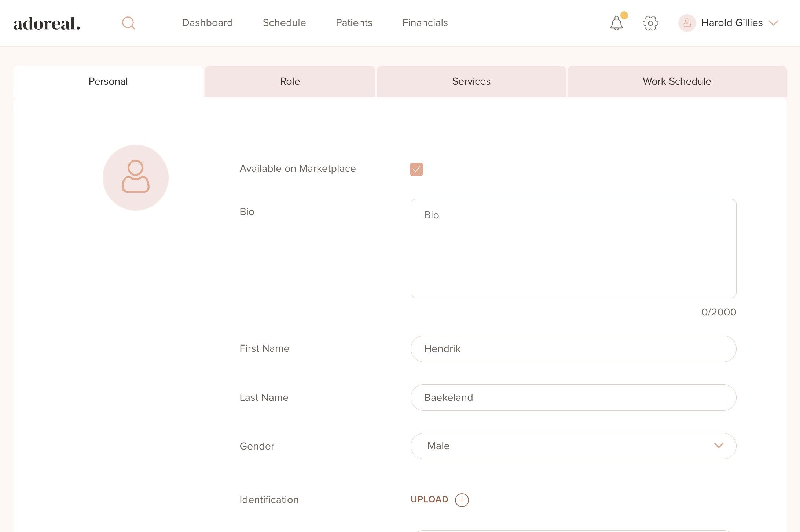Open the notifications bell
The image size is (800, 532).
point(616,23)
